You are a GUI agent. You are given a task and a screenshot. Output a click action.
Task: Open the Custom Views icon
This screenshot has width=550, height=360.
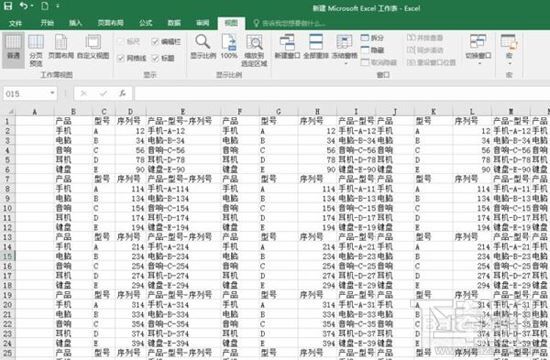pos(93,42)
